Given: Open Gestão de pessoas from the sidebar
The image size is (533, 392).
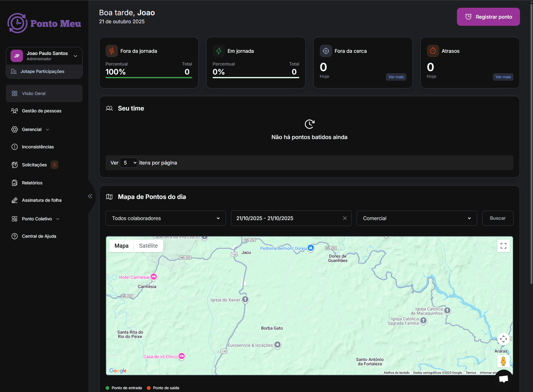Looking at the screenshot, I should coord(41,111).
